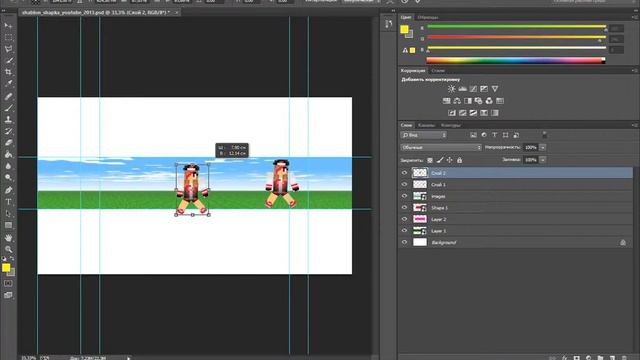
Task: Open the Fill slider dropdown arrow
Action: (543, 160)
